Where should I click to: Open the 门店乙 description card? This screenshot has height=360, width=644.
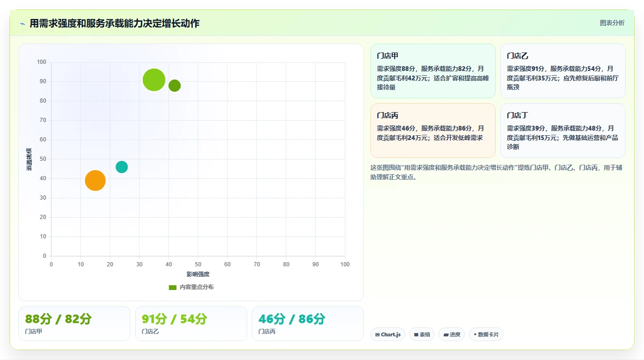(563, 71)
